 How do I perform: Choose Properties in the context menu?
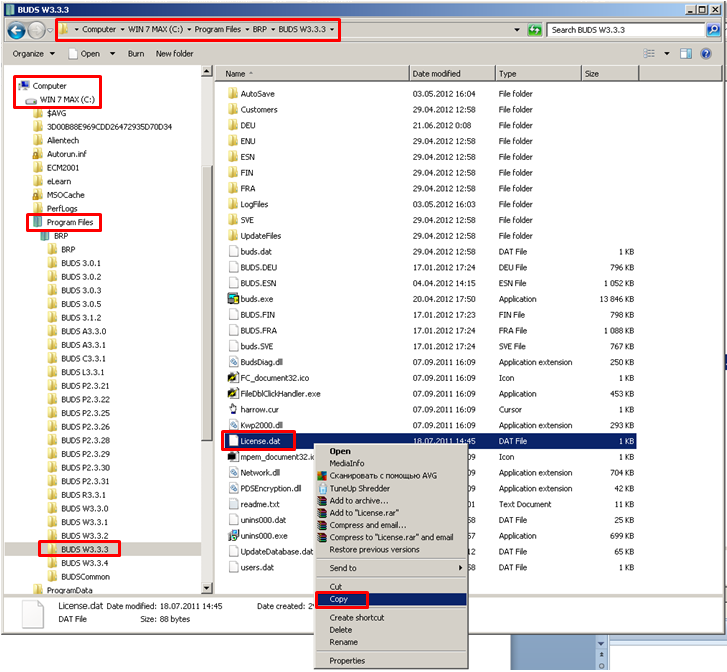tap(347, 661)
